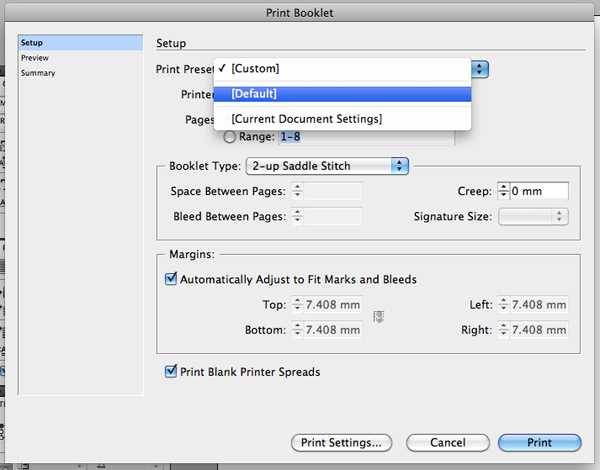This screenshot has width=600, height=470.
Task: Pick [Current Document Settings] preset
Action: point(342,119)
